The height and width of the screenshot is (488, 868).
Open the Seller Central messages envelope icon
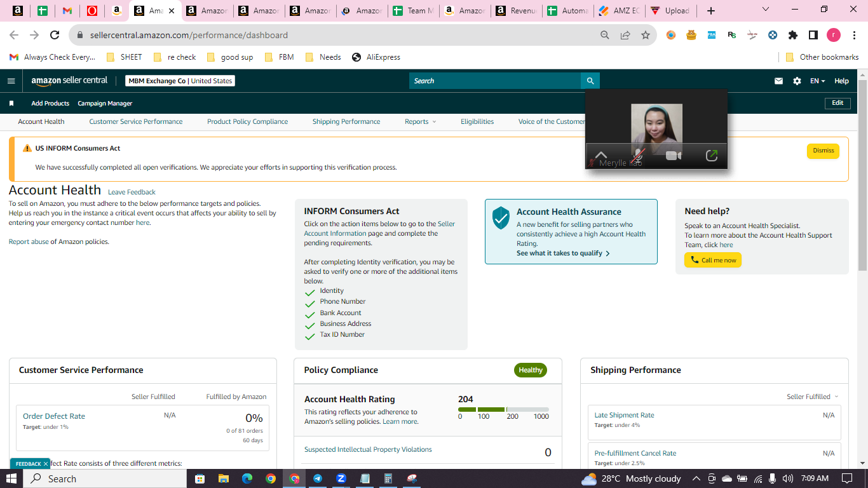coord(778,81)
